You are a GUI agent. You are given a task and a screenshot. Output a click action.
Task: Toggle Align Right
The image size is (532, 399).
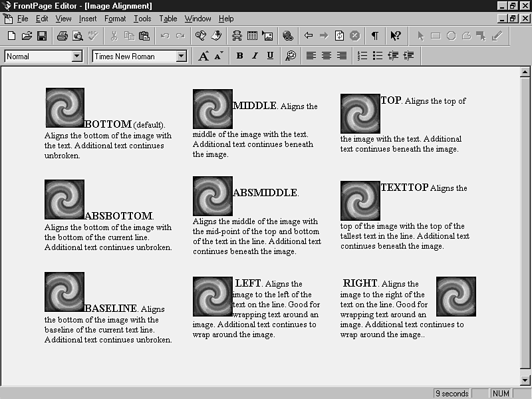[342, 56]
